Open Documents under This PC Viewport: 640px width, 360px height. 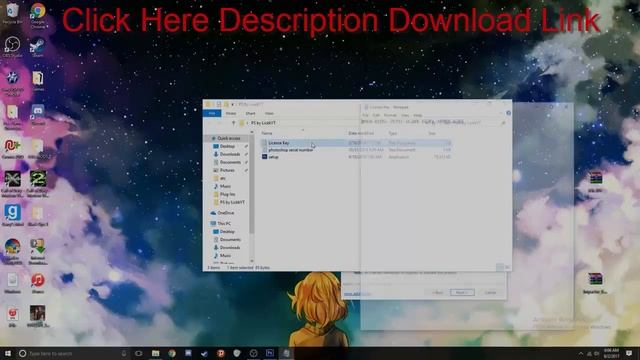tap(230, 240)
